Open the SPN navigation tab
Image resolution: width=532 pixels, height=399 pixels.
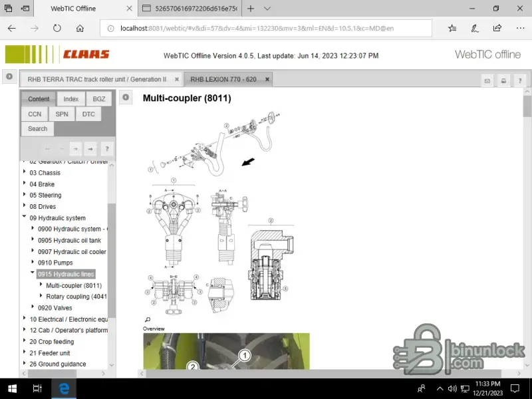tap(62, 114)
